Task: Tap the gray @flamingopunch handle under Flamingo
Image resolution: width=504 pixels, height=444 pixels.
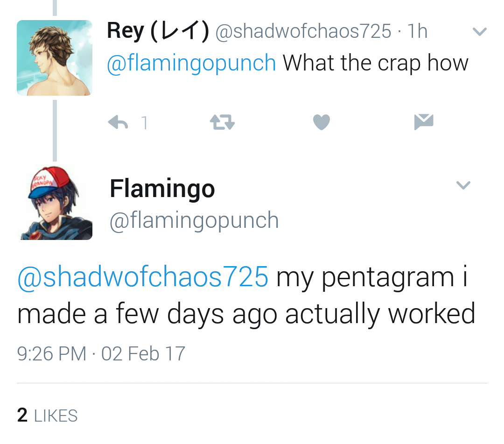Action: pyautogui.click(x=194, y=220)
